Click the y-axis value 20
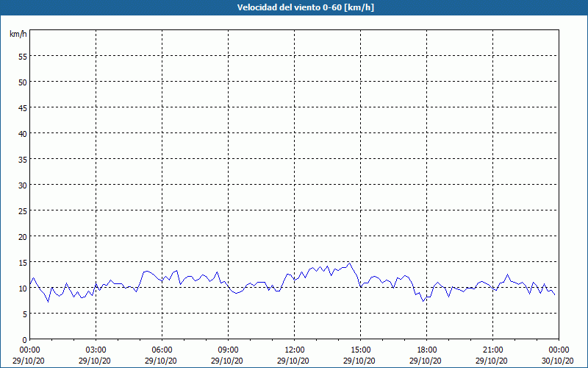The image size is (588, 368). coord(23,236)
